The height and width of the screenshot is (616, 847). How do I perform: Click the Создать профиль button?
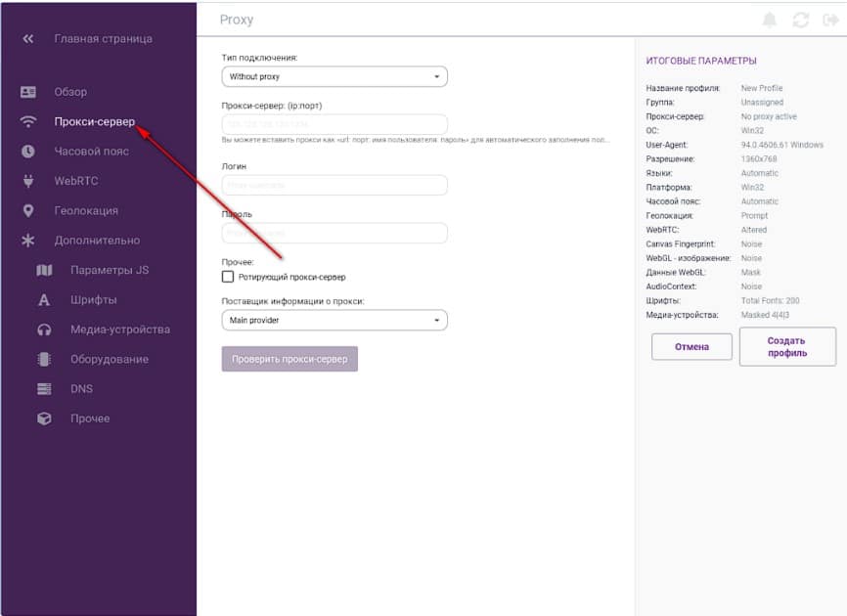click(786, 347)
